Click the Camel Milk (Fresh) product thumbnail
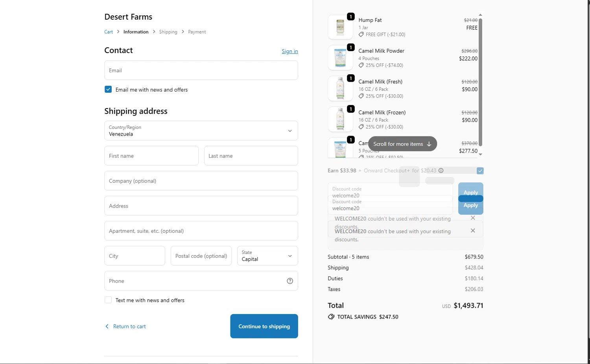This screenshot has height=364, width=590. 340,88
